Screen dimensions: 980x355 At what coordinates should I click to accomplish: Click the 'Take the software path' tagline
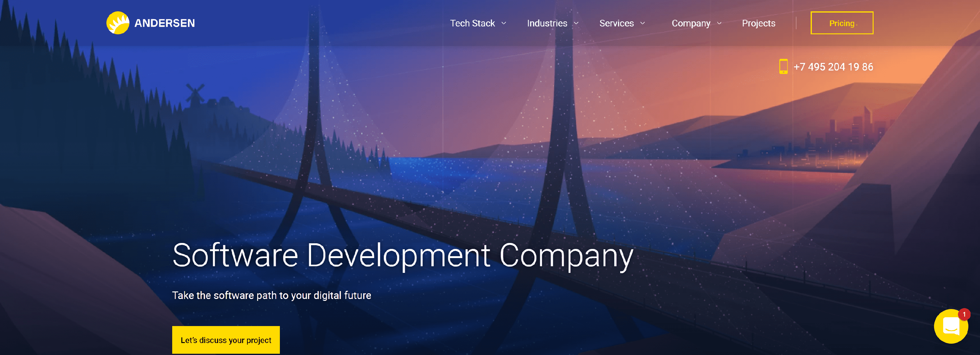coord(272,295)
